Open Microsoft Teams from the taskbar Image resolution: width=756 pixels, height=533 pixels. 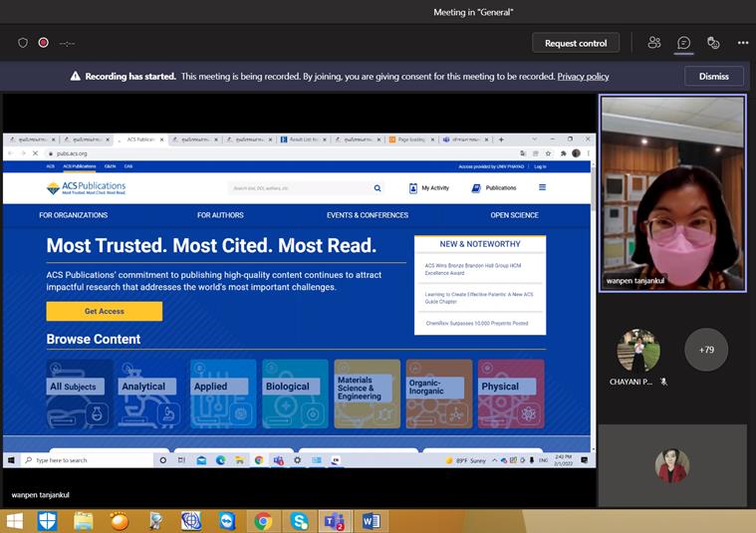pyautogui.click(x=335, y=521)
